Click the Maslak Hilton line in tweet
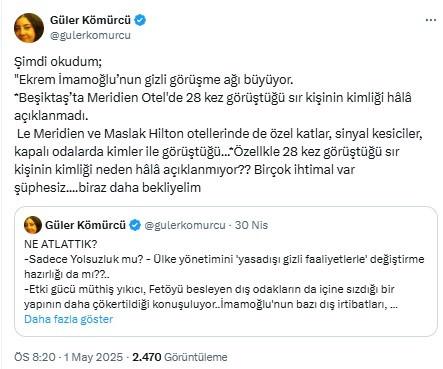Viewport: 443px width, 369px height. tap(220, 134)
